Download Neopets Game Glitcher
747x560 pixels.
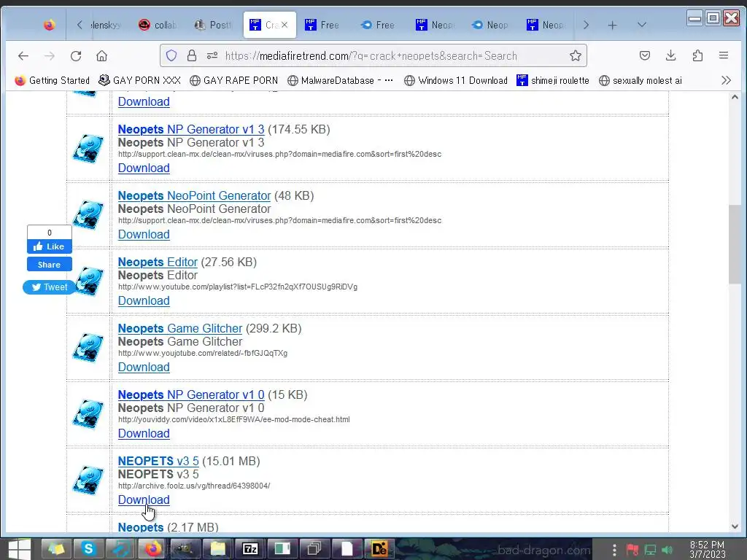144,367
